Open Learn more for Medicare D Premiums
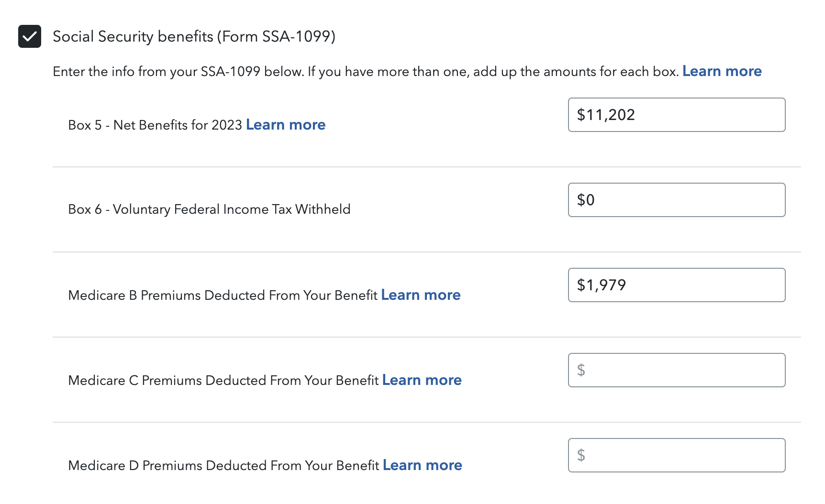 tap(422, 465)
